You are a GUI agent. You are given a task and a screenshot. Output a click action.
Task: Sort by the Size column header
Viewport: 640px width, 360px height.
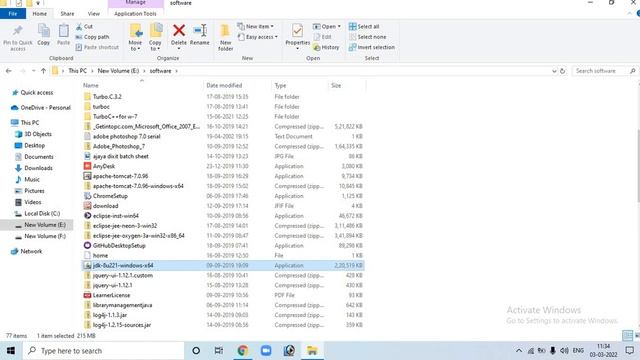point(347,85)
